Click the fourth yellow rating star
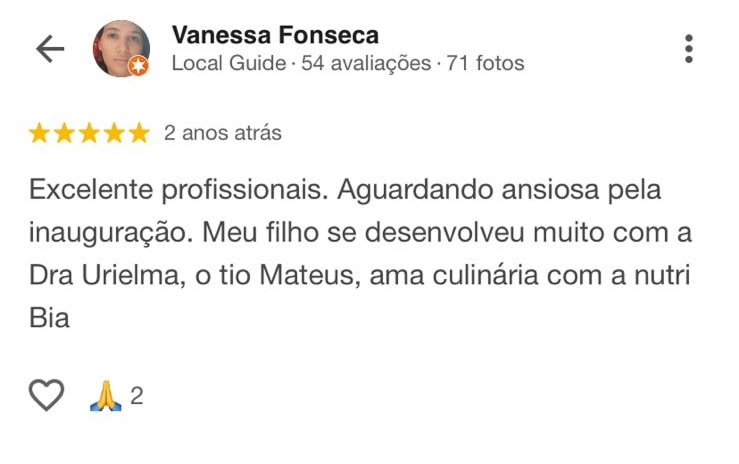The image size is (739, 464). 115,133
